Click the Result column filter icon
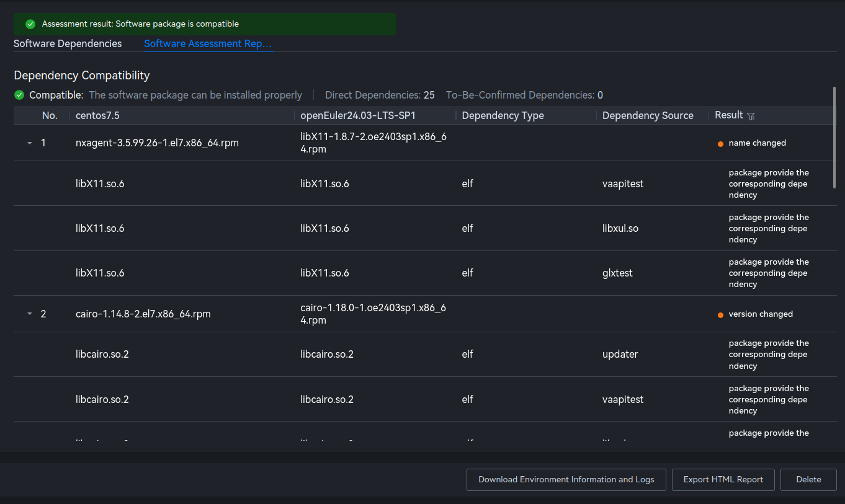The width and height of the screenshot is (845, 504). point(751,116)
